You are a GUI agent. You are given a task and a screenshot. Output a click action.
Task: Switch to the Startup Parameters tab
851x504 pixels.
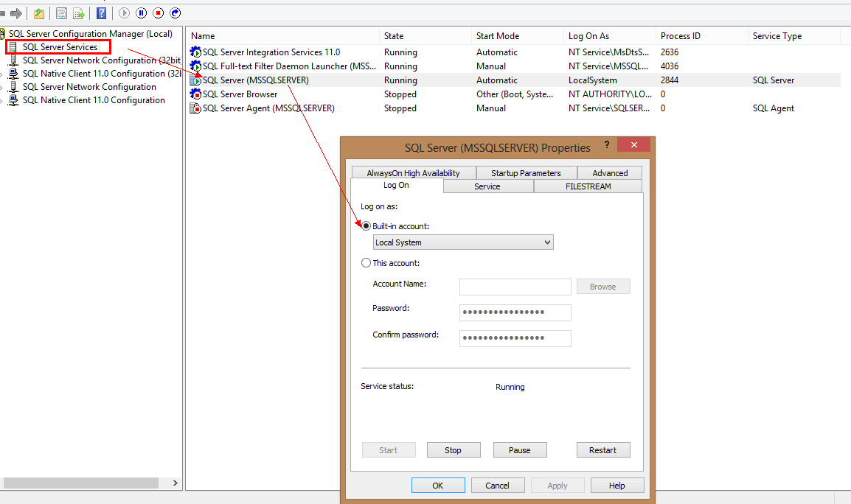[x=526, y=173]
